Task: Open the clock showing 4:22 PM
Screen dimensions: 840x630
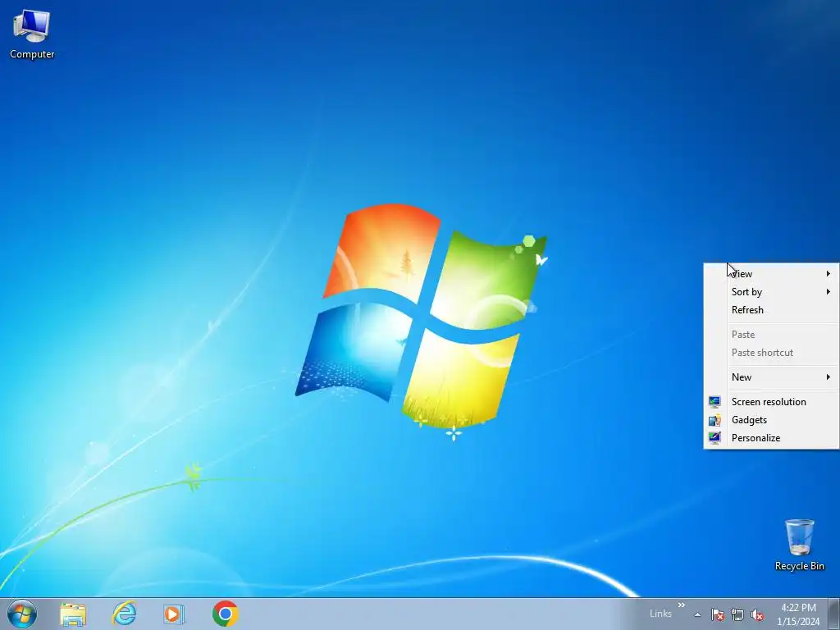Action: 798,614
